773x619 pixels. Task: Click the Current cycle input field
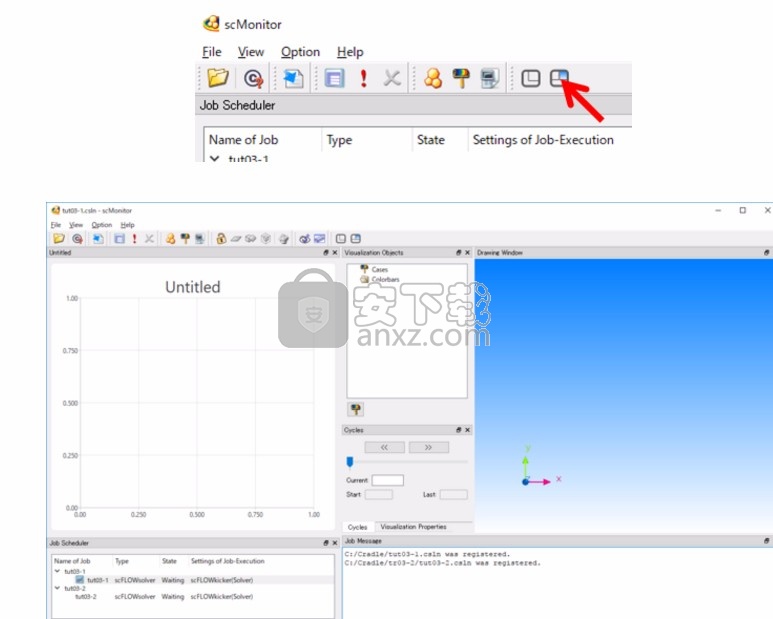(387, 480)
